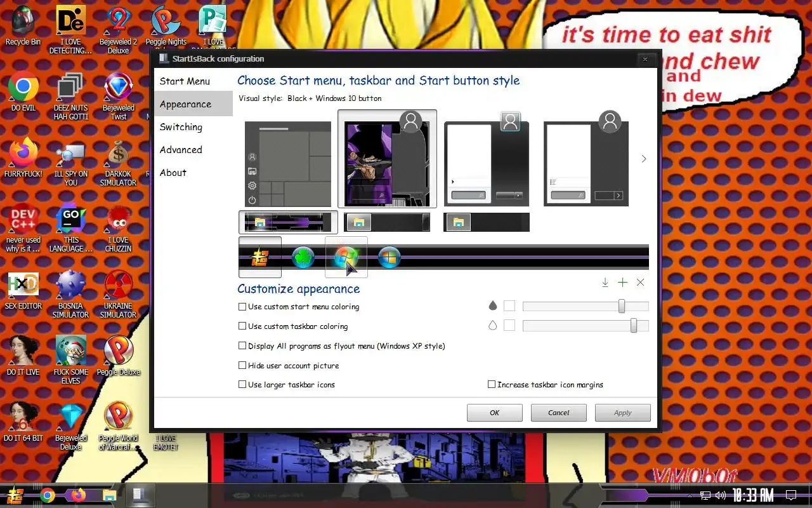Launch Peggle Nights from the desktop
Image resolution: width=812 pixels, height=508 pixels.
tap(166, 26)
